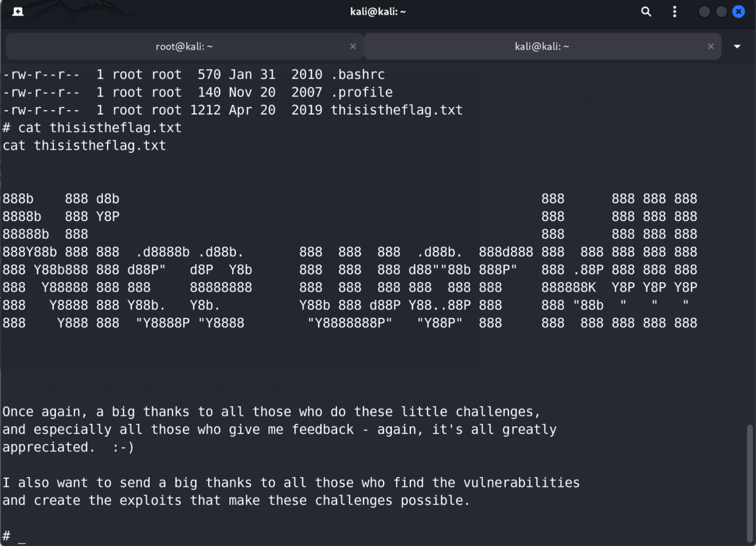Click the .bashrc file name
The height and width of the screenshot is (546, 756).
point(357,75)
